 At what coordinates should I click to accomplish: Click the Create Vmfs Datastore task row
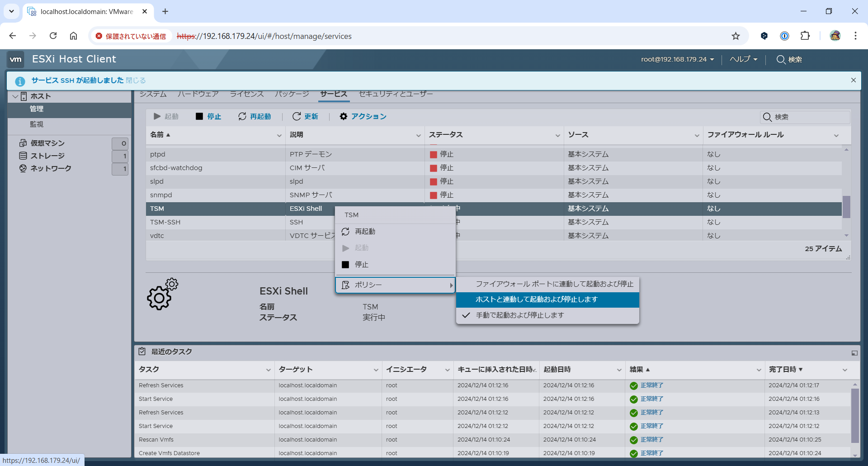pos(493,453)
